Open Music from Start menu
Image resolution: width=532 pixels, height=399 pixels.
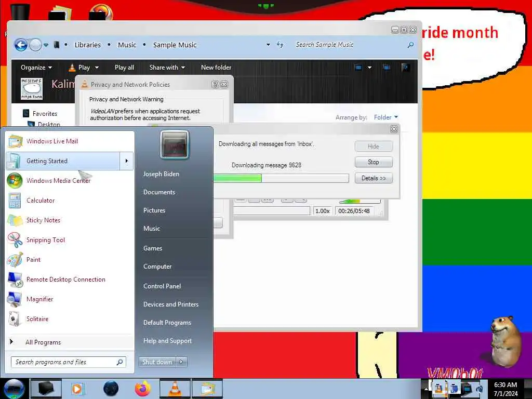(x=152, y=229)
